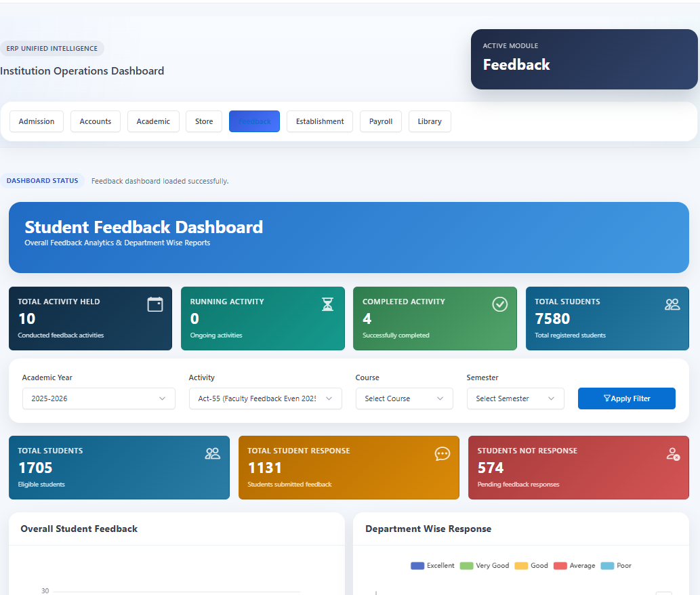This screenshot has height=595, width=700.
Task: Expand the Activity dropdown showing Act-55
Action: pos(266,398)
